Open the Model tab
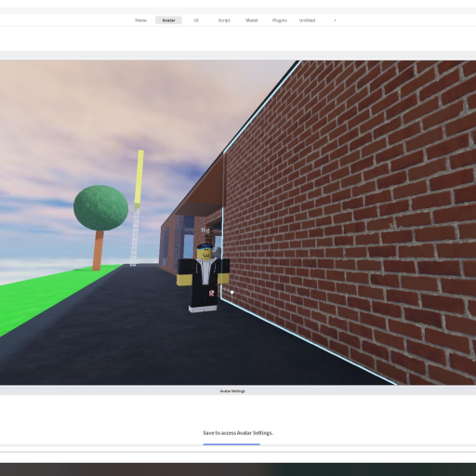 pos(252,20)
